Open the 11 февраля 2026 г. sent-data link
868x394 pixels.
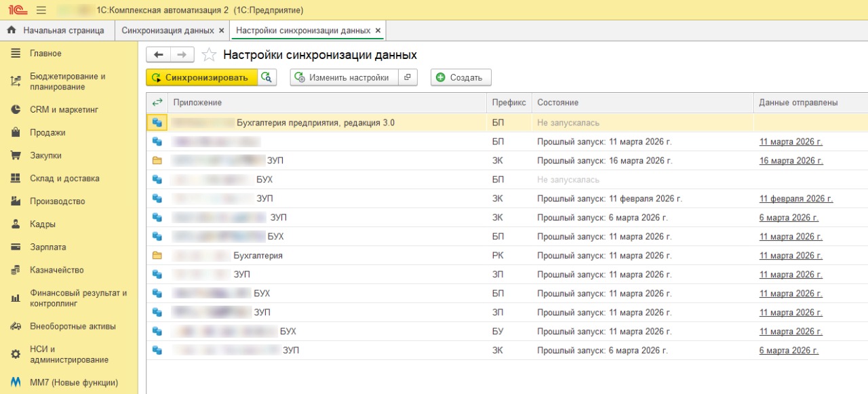[796, 199]
